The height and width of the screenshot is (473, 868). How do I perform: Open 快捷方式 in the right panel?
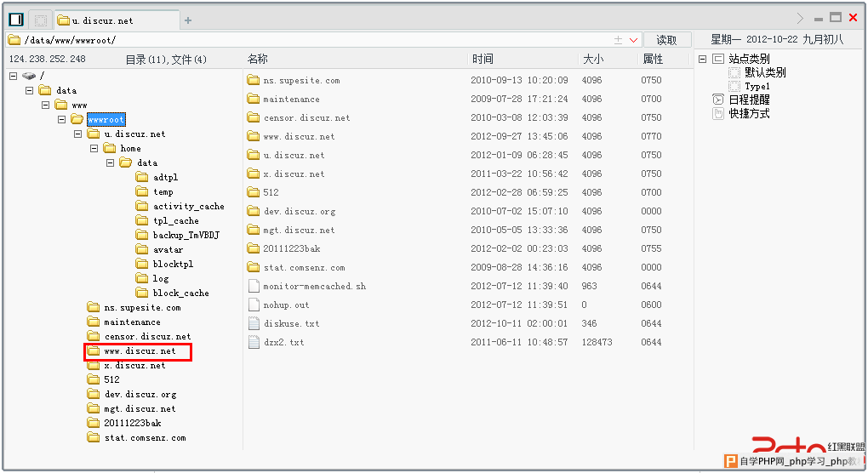(749, 113)
